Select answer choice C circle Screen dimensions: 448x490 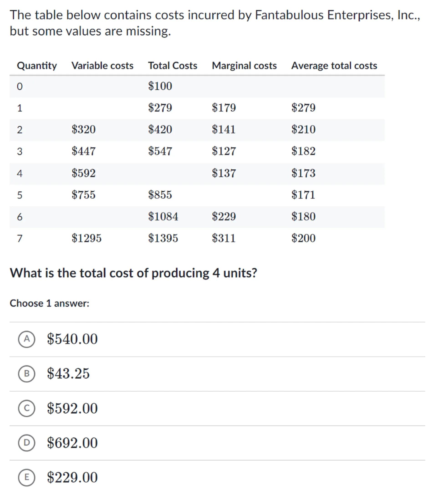[x=27, y=408]
